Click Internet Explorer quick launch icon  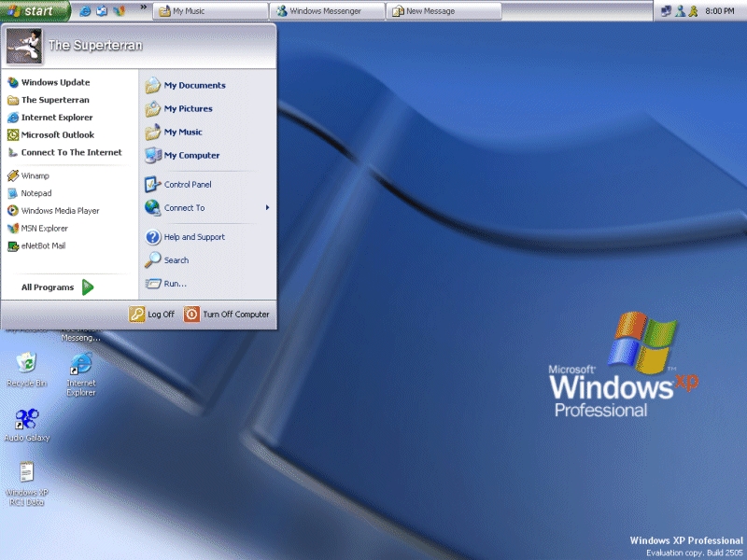(x=85, y=11)
